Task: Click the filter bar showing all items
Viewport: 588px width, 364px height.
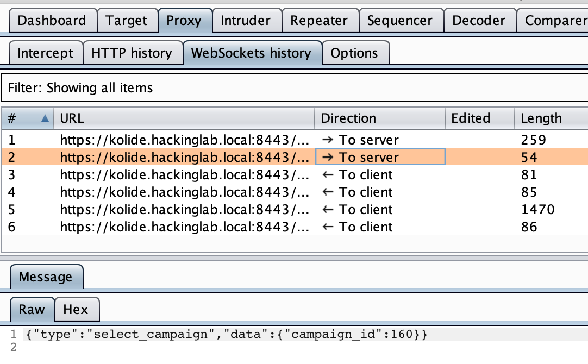Action: (293, 88)
